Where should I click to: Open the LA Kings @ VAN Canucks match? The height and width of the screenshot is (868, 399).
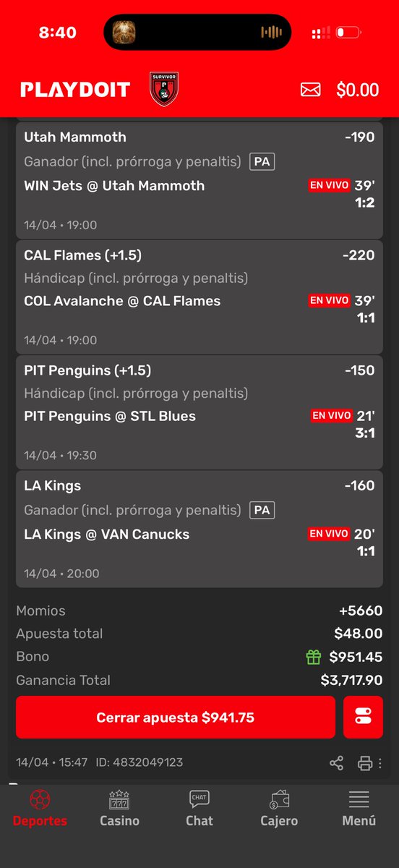[106, 535]
